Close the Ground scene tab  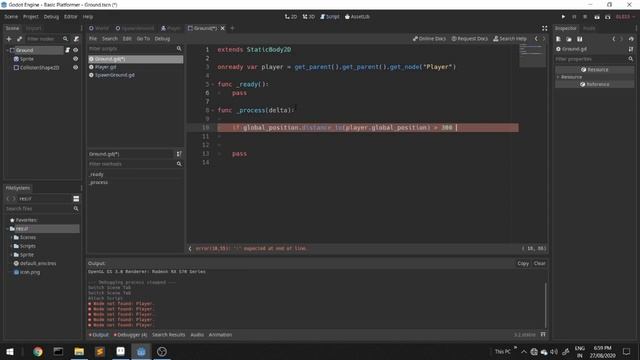click(222, 28)
